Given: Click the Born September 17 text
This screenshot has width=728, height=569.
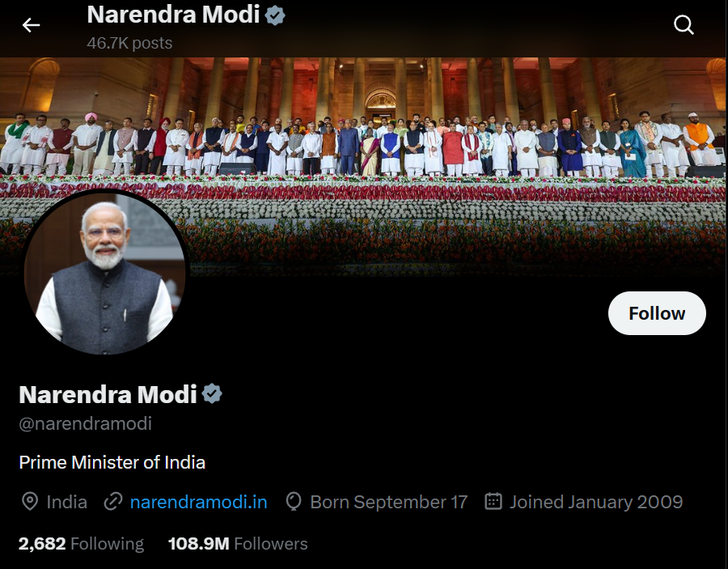Looking at the screenshot, I should coord(388,502).
